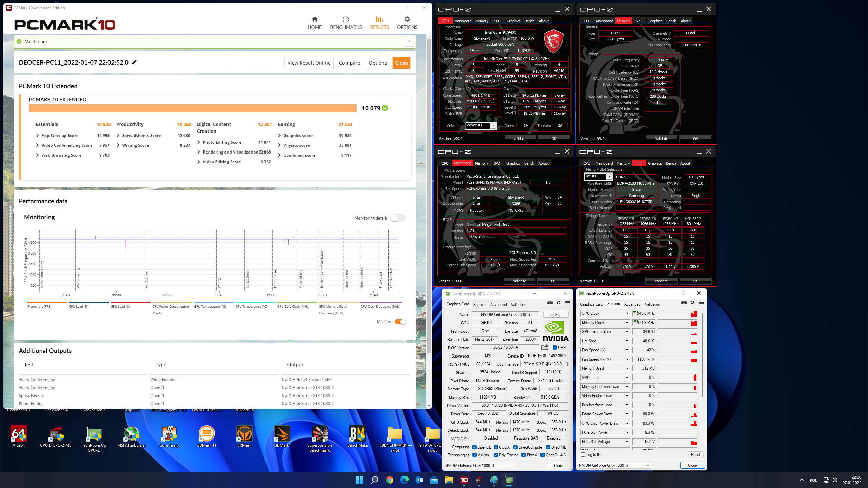
Task: Open the VRMark desktop shortcut
Action: (244, 436)
